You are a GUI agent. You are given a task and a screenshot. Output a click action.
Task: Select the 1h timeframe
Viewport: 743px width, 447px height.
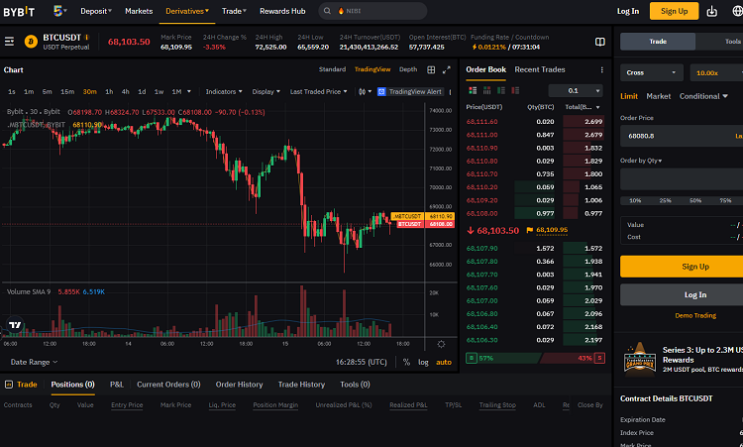click(x=109, y=91)
